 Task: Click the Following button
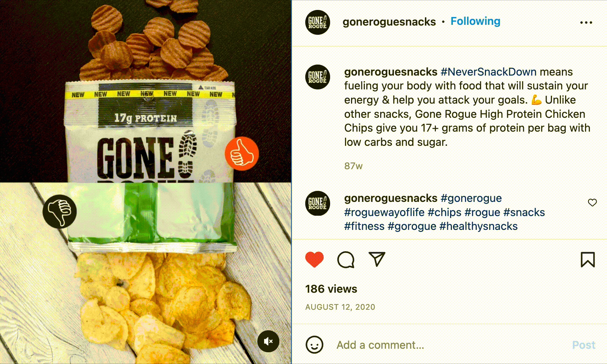tap(475, 21)
